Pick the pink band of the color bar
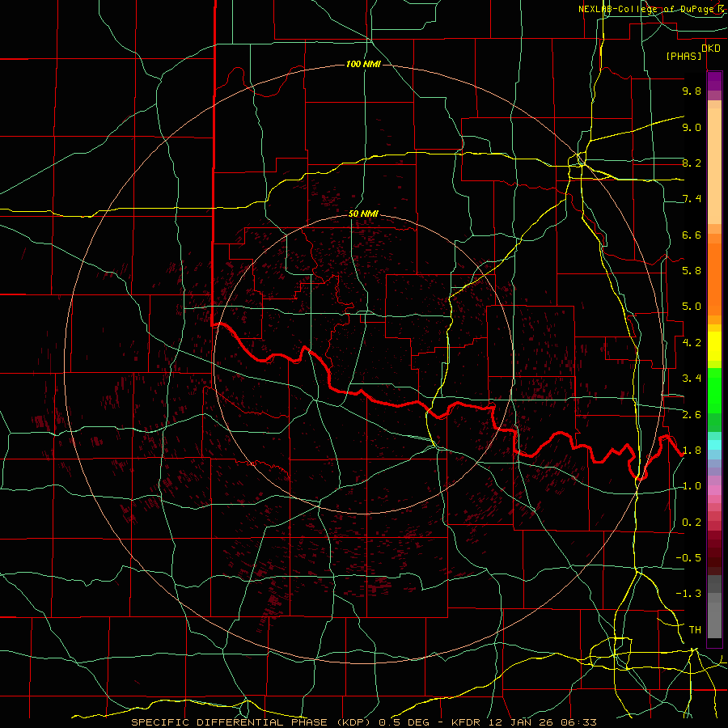Image resolution: width=728 pixels, height=728 pixels. 714,490
